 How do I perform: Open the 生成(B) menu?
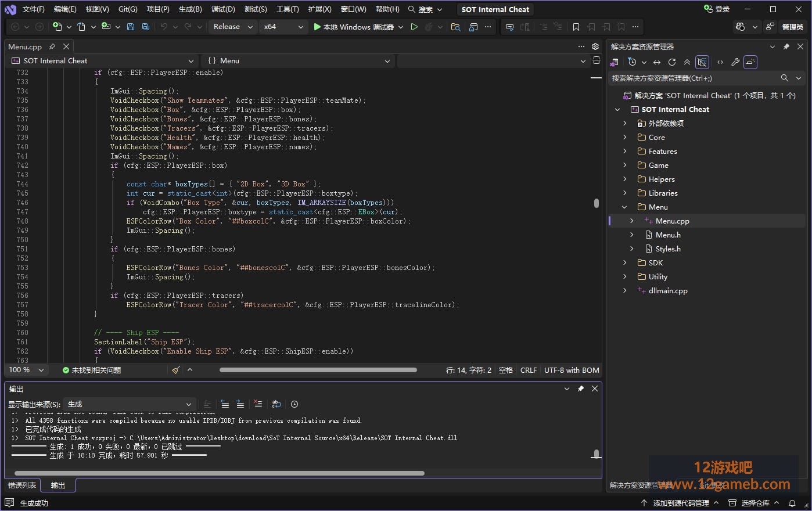coord(190,9)
